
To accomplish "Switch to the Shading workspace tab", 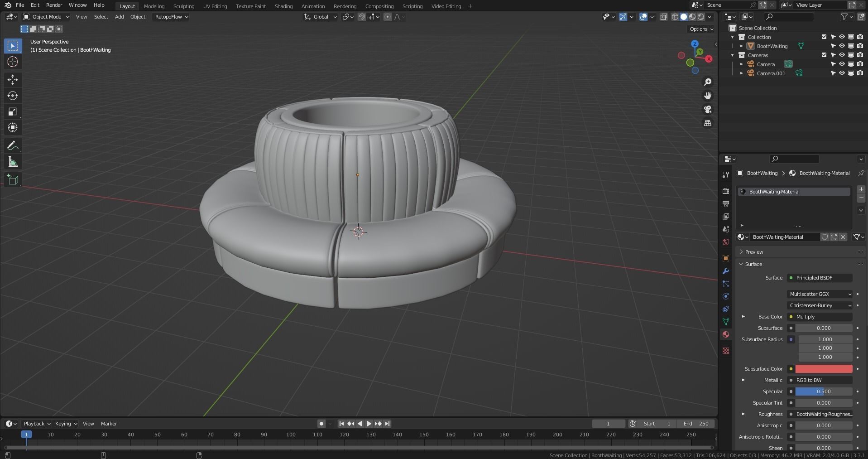I will (x=283, y=6).
